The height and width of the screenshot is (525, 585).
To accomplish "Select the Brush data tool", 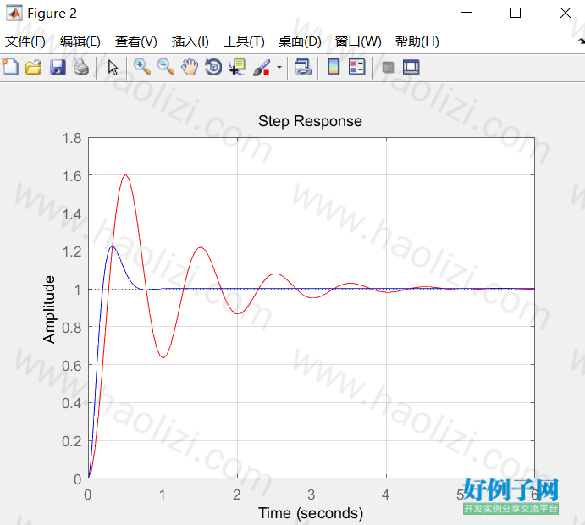I will 262,68.
